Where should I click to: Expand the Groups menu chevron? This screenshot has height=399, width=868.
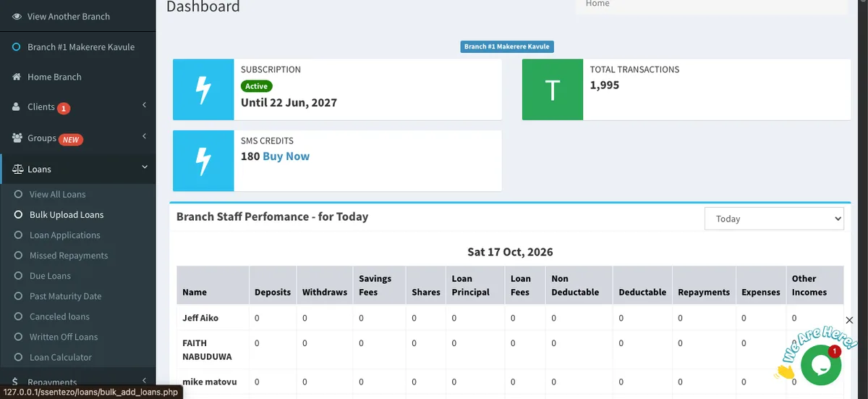pyautogui.click(x=144, y=136)
